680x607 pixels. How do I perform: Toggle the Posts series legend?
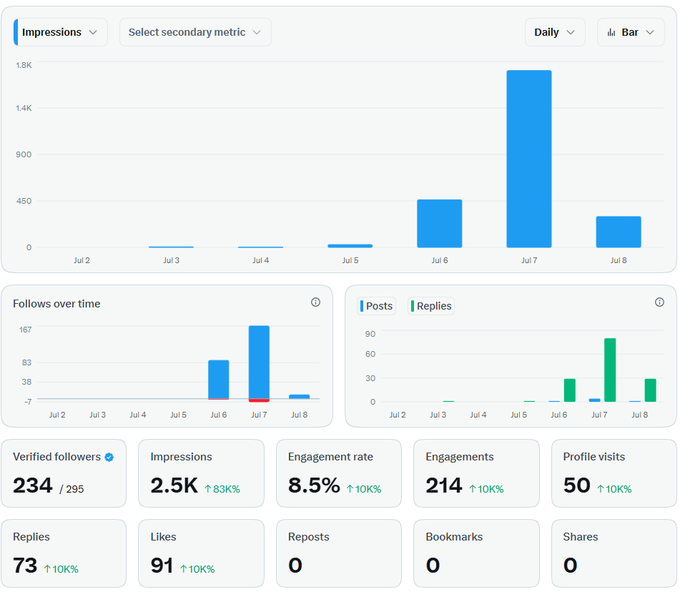[x=376, y=306]
